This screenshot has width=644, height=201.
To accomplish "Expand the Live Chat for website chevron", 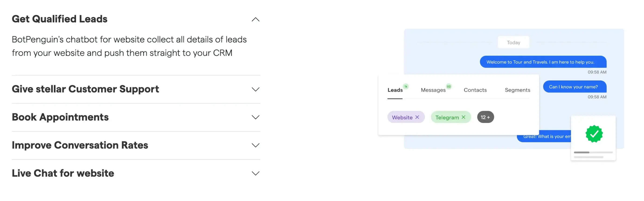I will 255,173.
